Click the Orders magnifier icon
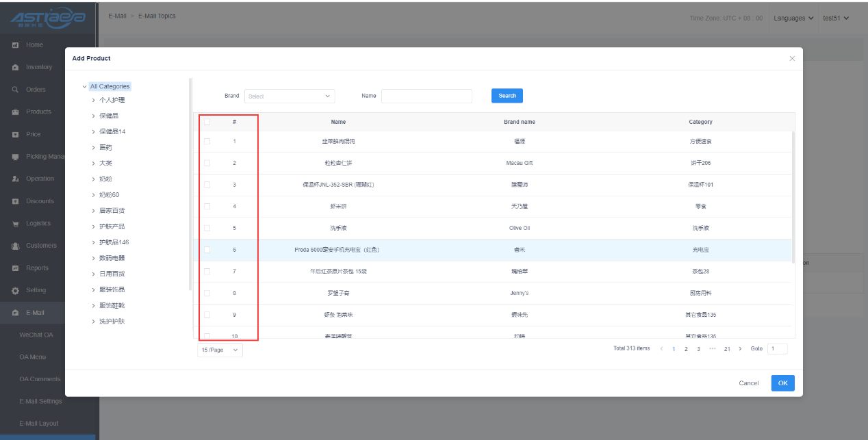Screen dimensions: 868x440 pyautogui.click(x=15, y=90)
